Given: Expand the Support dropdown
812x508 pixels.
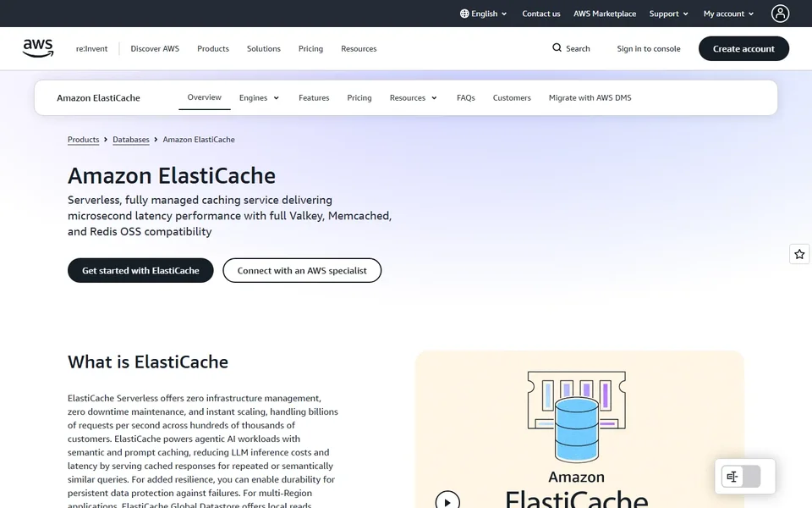Looking at the screenshot, I should click(x=668, y=14).
